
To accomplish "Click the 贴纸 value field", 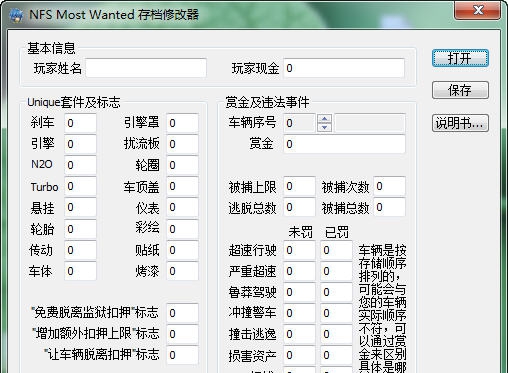I will click(x=182, y=250).
